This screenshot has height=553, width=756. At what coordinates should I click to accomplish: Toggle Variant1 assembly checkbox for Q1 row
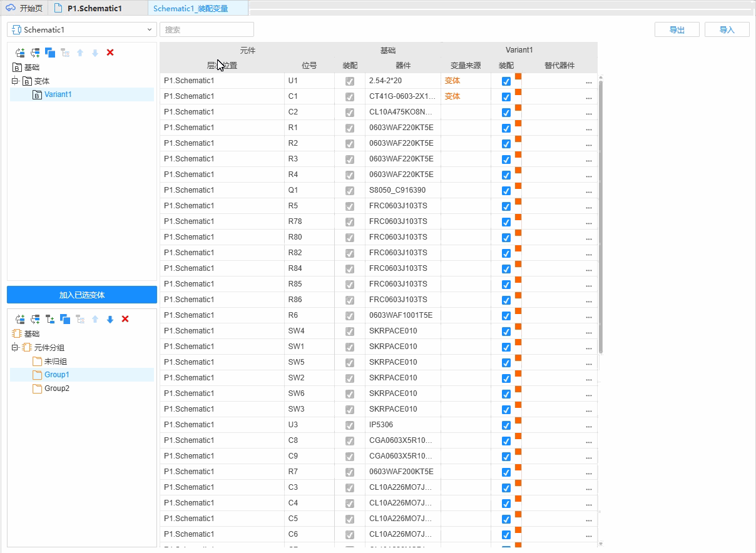point(506,191)
